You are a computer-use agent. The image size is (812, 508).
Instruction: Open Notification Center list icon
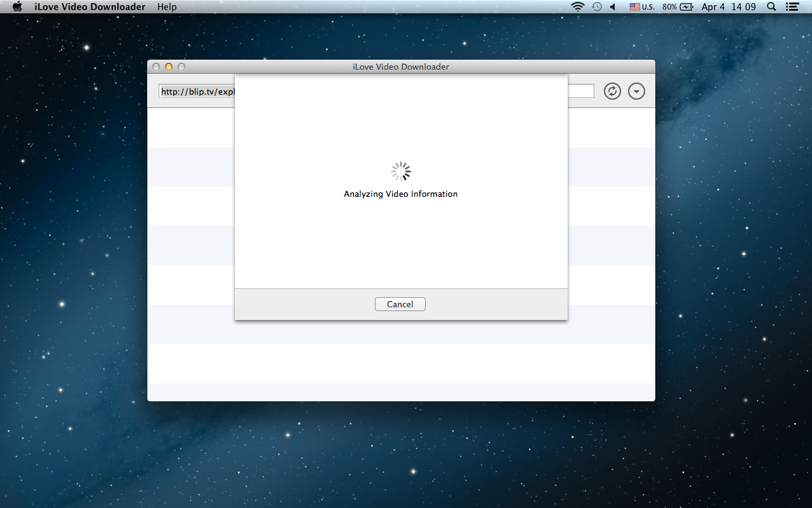[792, 7]
